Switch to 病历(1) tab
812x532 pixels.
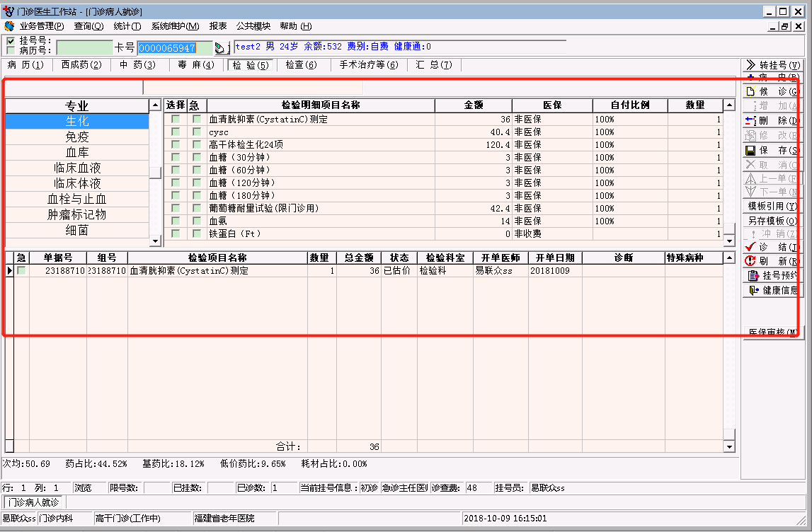tap(26, 64)
